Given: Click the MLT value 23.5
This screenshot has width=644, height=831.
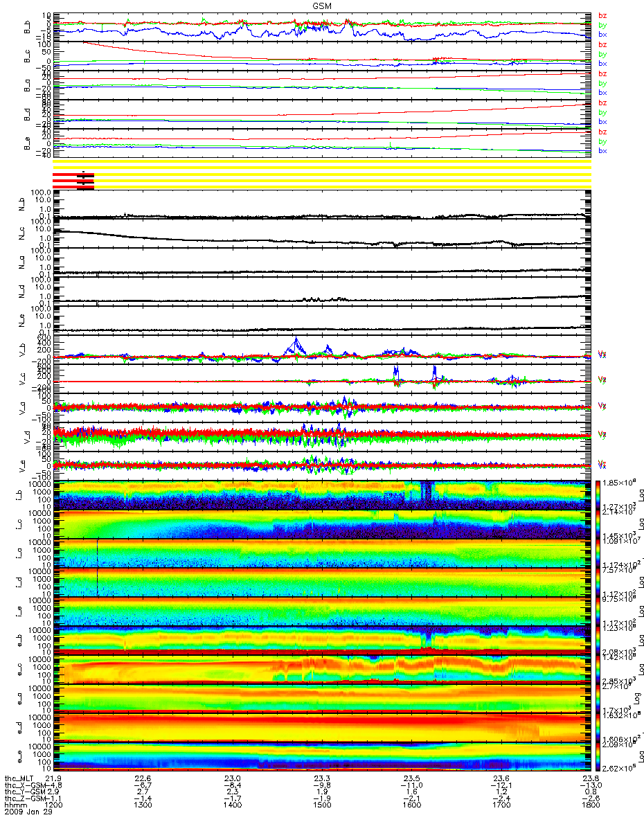Looking at the screenshot, I should tap(411, 778).
